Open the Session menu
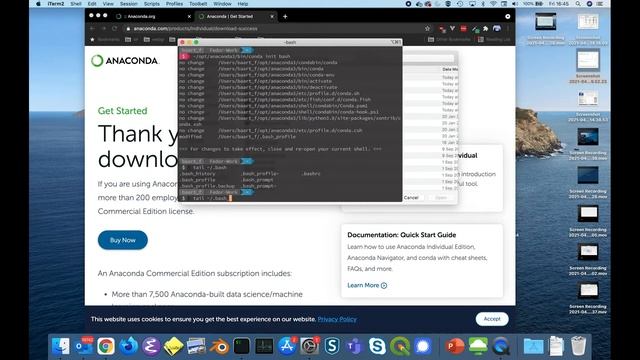 coord(129,4)
